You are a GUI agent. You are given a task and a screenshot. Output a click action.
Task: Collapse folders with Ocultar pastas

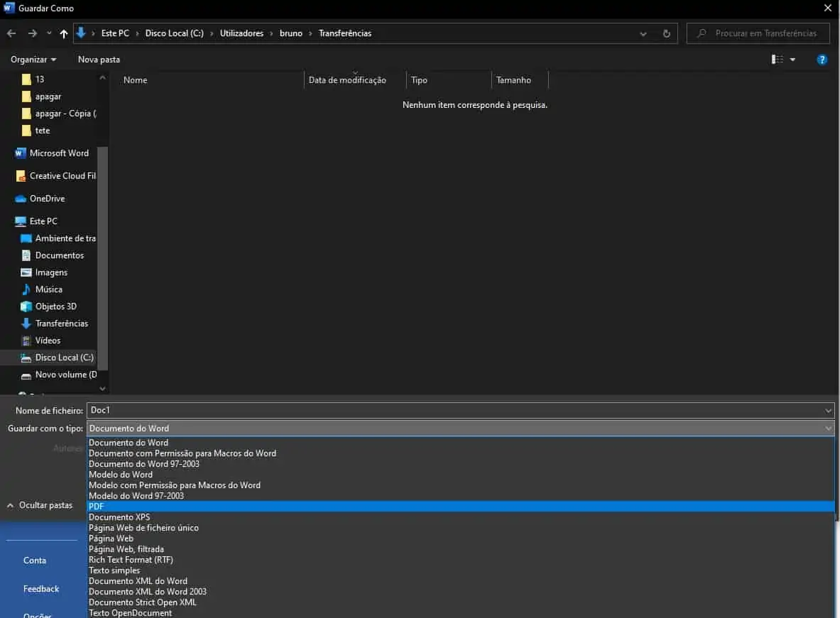point(40,505)
